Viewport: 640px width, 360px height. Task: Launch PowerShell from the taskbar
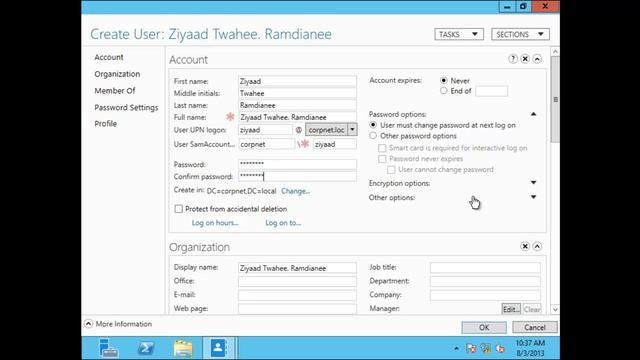tap(146, 348)
